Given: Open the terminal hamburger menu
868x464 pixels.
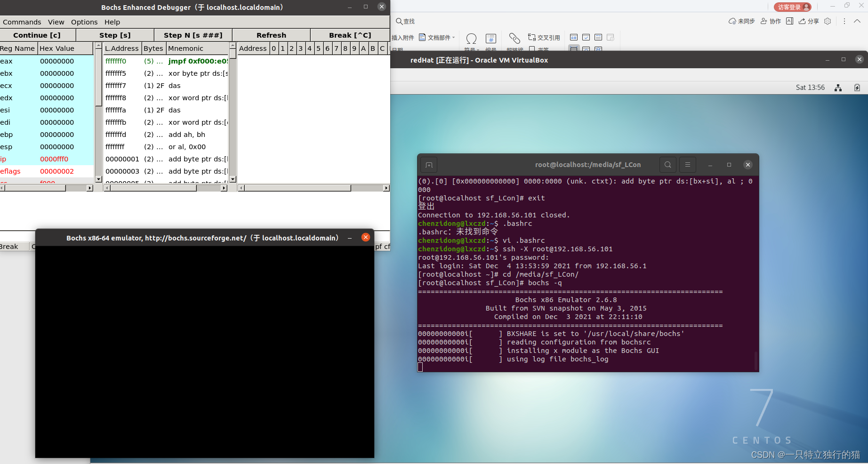Looking at the screenshot, I should [688, 165].
